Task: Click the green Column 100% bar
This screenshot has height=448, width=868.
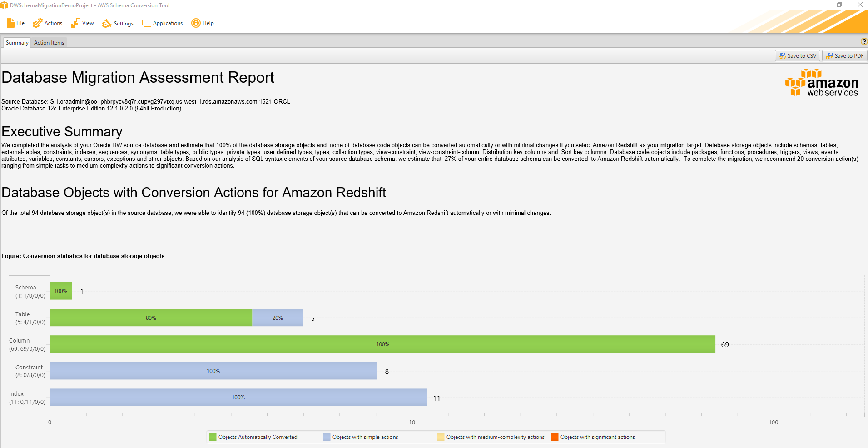Action: pyautogui.click(x=382, y=344)
